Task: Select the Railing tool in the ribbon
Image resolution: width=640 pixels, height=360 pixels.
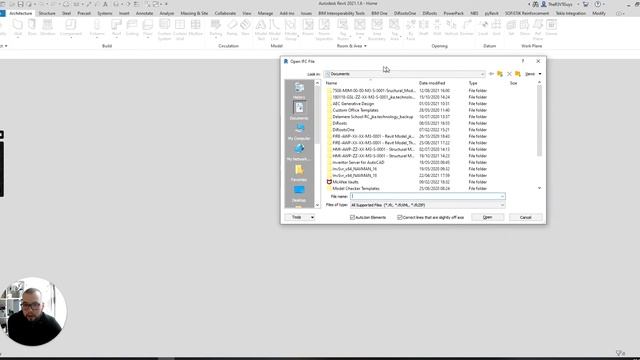Action: (x=216, y=28)
